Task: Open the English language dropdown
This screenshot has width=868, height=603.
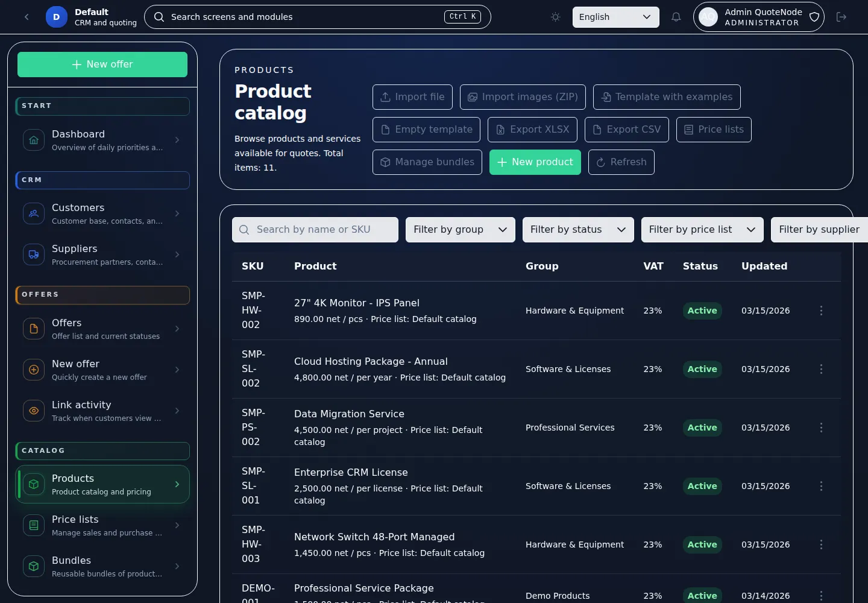Action: point(615,17)
